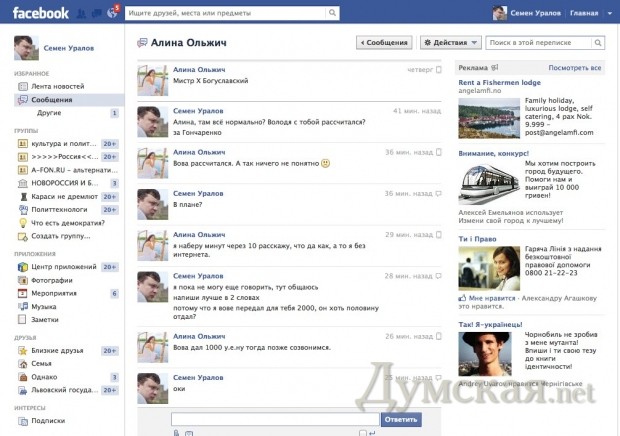Open the Действия dropdown
Image resolution: width=620 pixels, height=436 pixels.
click(x=452, y=43)
